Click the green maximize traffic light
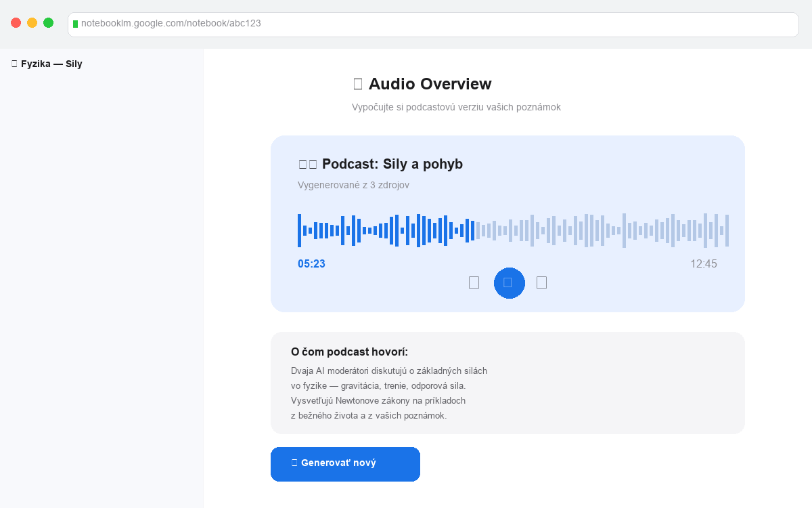812x508 pixels. 48,22
